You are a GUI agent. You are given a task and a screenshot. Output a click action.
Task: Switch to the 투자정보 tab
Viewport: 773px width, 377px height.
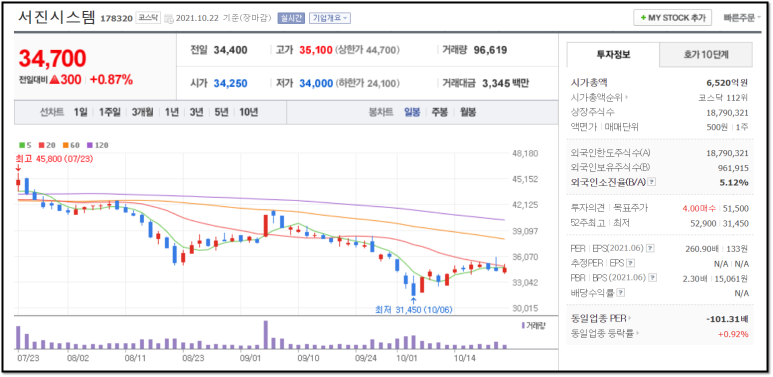click(613, 55)
